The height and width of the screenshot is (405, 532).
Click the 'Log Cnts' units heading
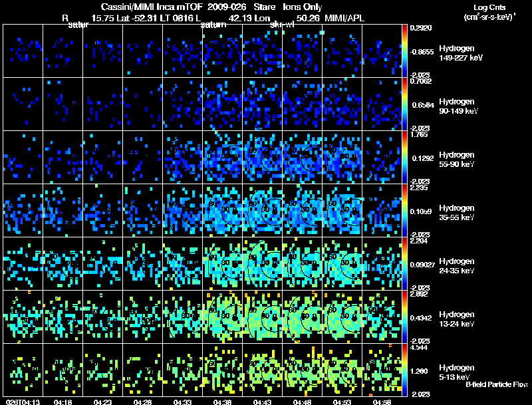click(x=489, y=7)
